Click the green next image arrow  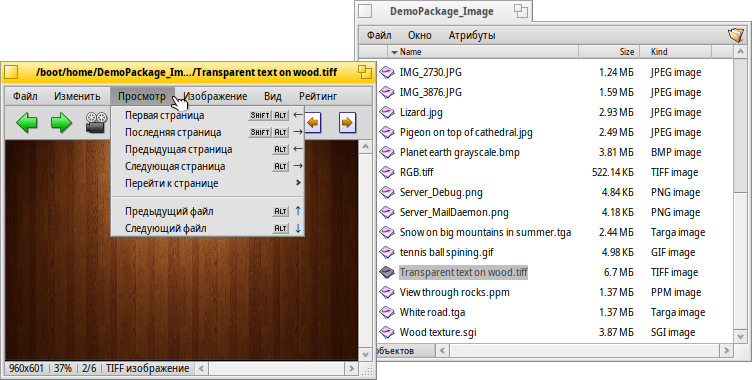click(61, 122)
